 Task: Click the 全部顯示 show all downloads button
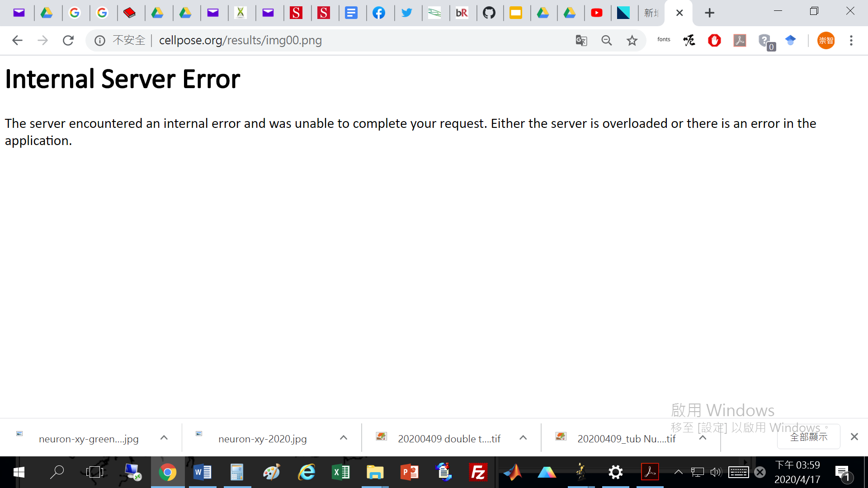point(808,437)
